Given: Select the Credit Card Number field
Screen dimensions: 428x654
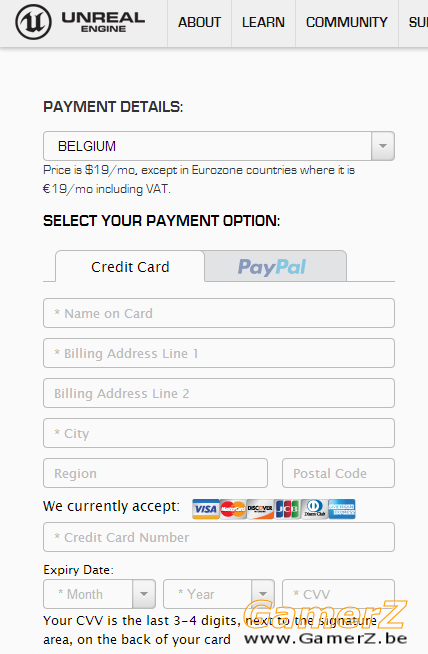Looking at the screenshot, I should (x=219, y=537).
